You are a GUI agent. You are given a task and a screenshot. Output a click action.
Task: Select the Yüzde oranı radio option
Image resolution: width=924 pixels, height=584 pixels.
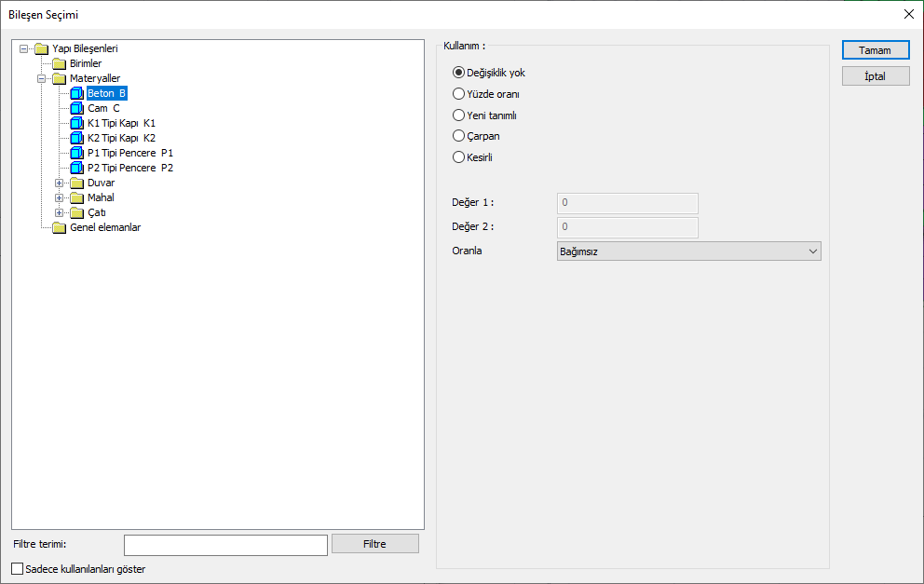click(458, 94)
